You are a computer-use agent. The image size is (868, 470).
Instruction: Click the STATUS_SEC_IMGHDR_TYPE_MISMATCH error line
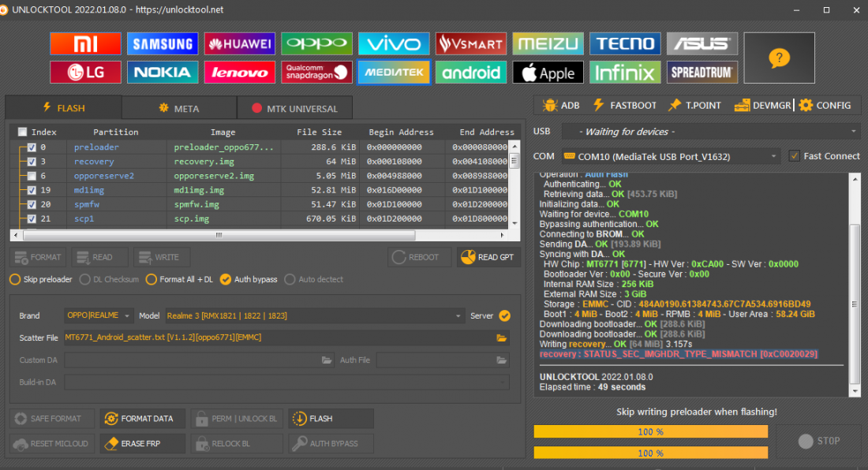pyautogui.click(x=679, y=354)
